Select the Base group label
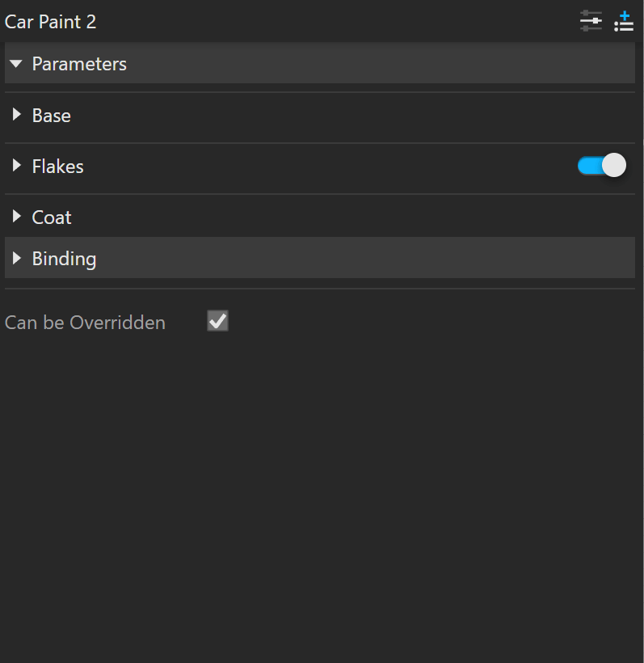Screen dimensions: 644x663 (x=52, y=116)
